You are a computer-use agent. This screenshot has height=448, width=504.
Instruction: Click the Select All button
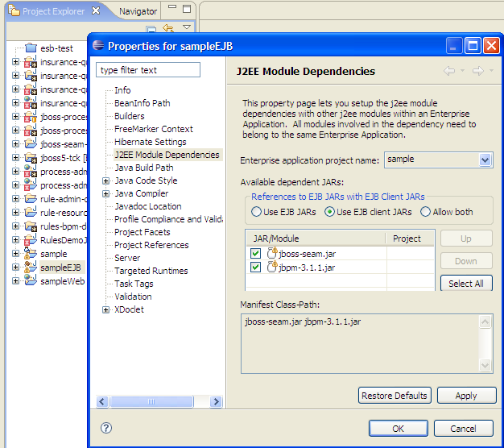[465, 284]
